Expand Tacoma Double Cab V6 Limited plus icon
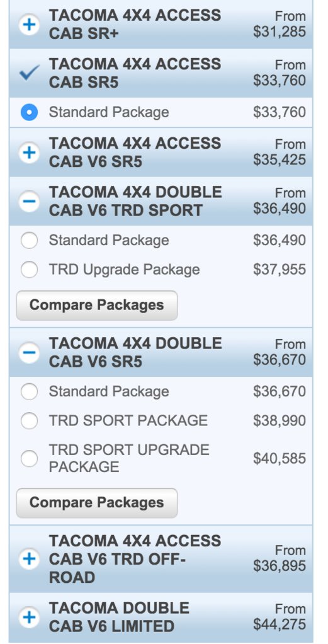Screen dimensions: 328x644 pos(29,618)
